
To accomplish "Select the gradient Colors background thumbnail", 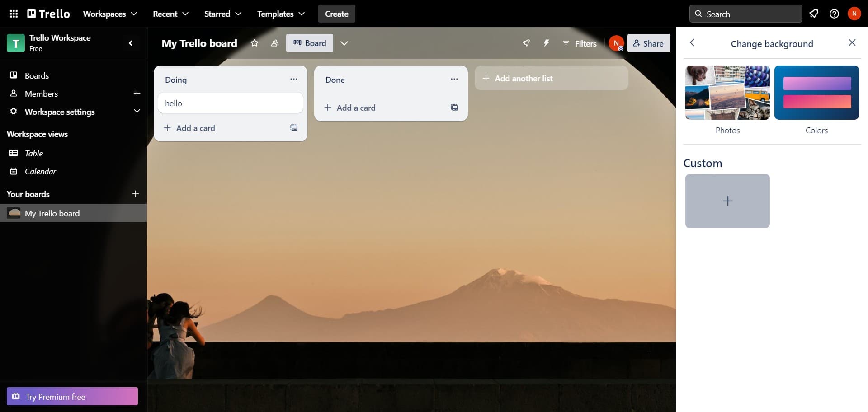I will (x=816, y=93).
